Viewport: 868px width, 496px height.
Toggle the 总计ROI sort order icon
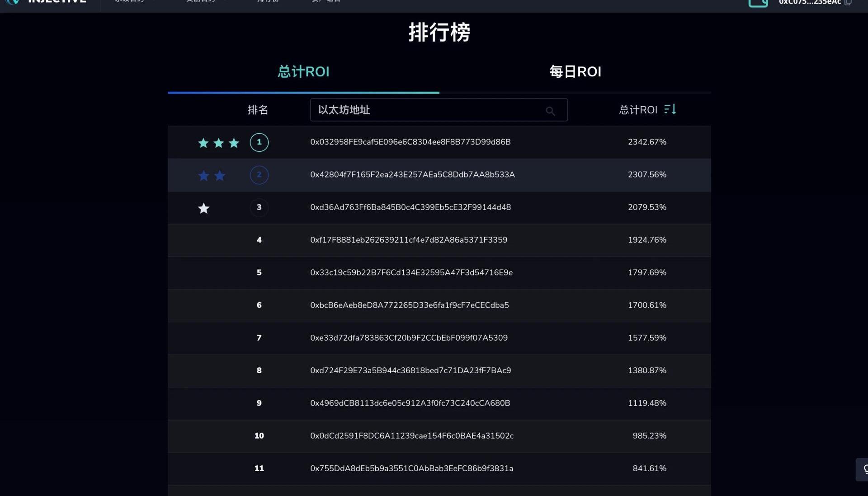pyautogui.click(x=670, y=109)
